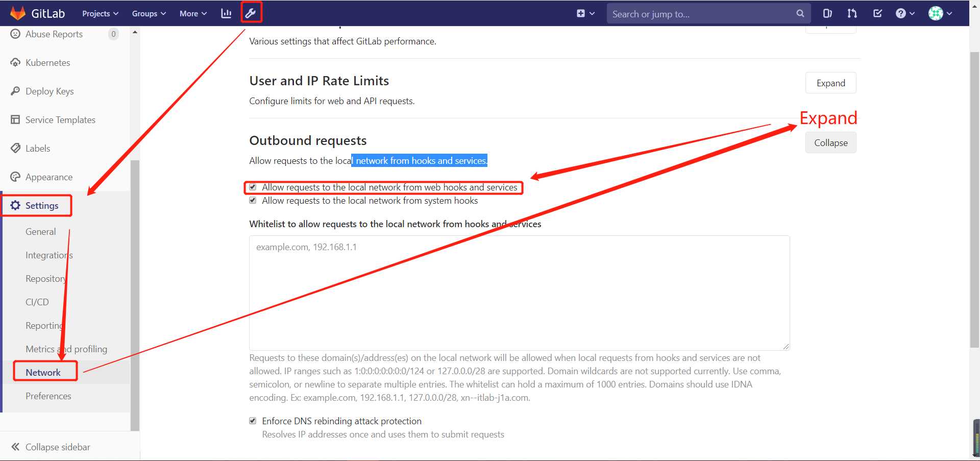980x461 pixels.
Task: Click the page vertical scrollbar thumb
Action: (974, 199)
